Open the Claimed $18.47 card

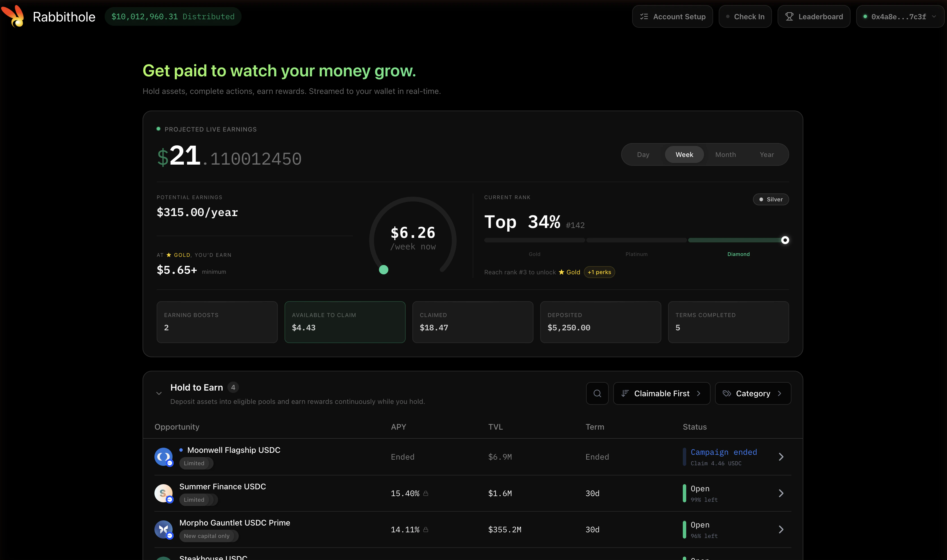coord(473,322)
